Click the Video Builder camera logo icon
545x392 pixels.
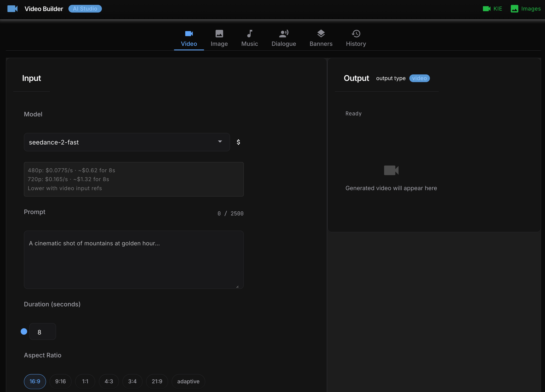(12, 9)
